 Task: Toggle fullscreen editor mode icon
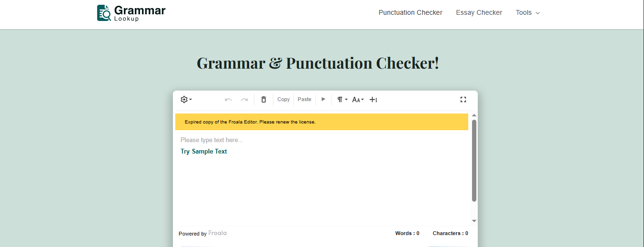pyautogui.click(x=463, y=100)
